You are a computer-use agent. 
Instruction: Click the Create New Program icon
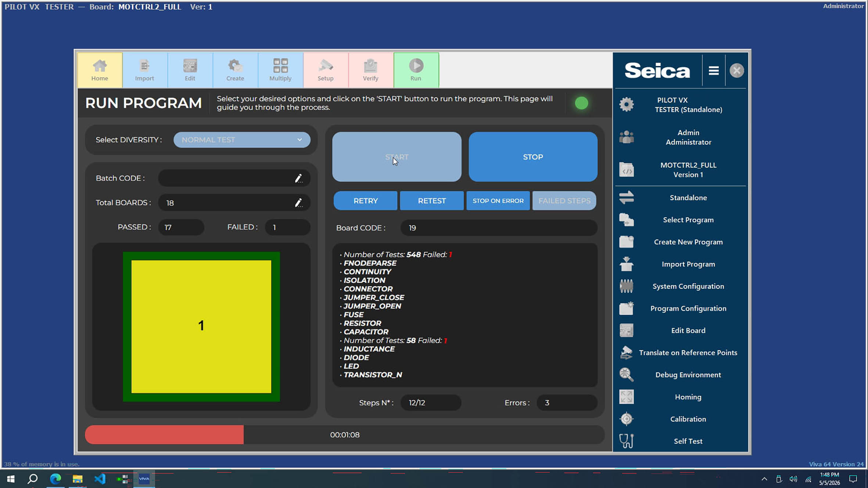[x=626, y=242]
